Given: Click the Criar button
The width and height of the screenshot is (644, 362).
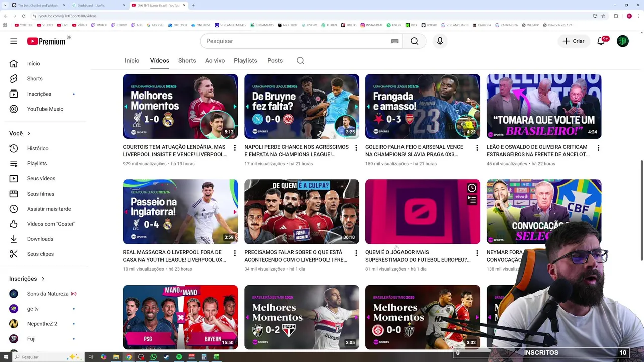Looking at the screenshot, I should pos(574,41).
